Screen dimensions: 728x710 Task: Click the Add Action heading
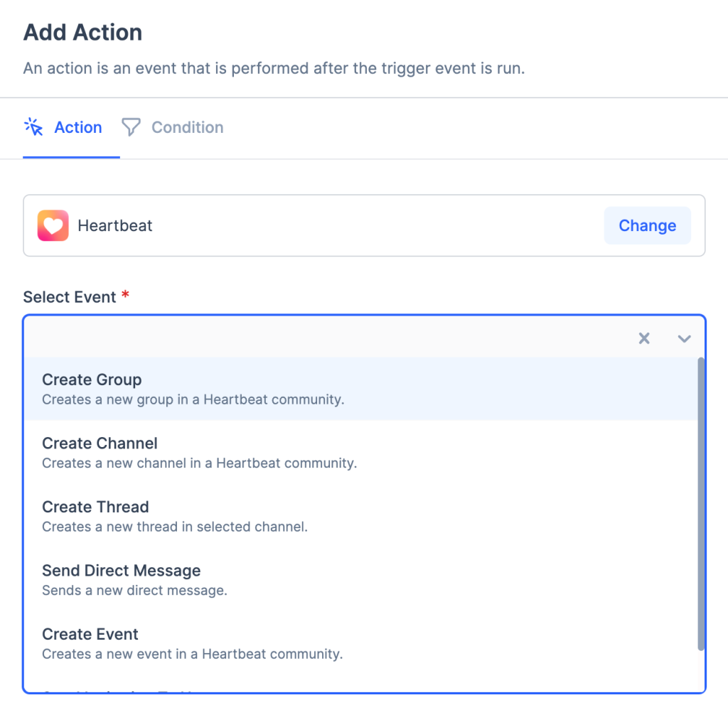(x=82, y=32)
